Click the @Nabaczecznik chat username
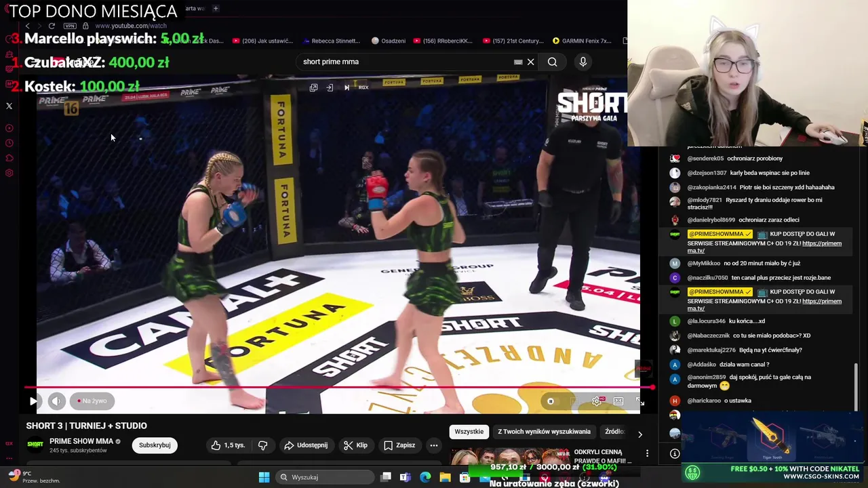 click(x=708, y=335)
